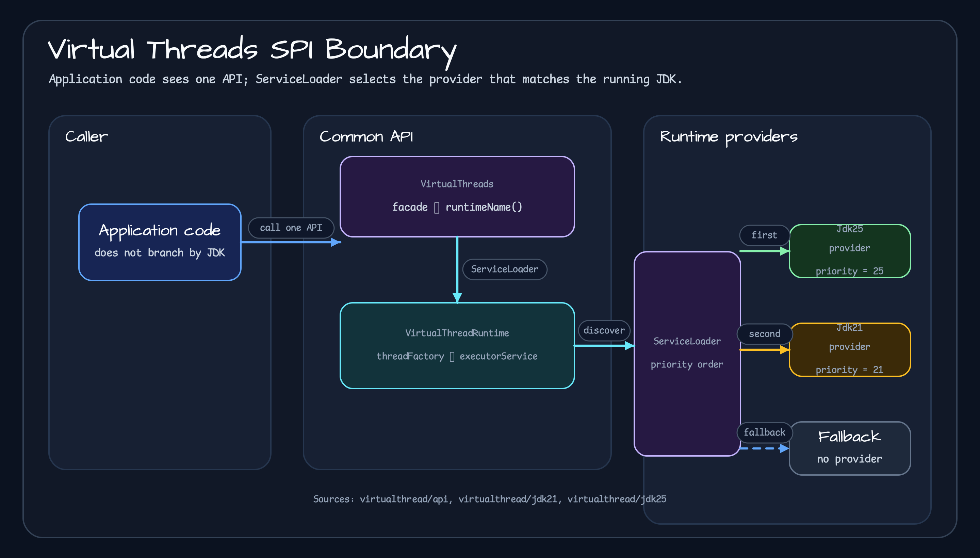Click the 'call one API' edge label
This screenshot has height=558, width=980.
tap(291, 228)
